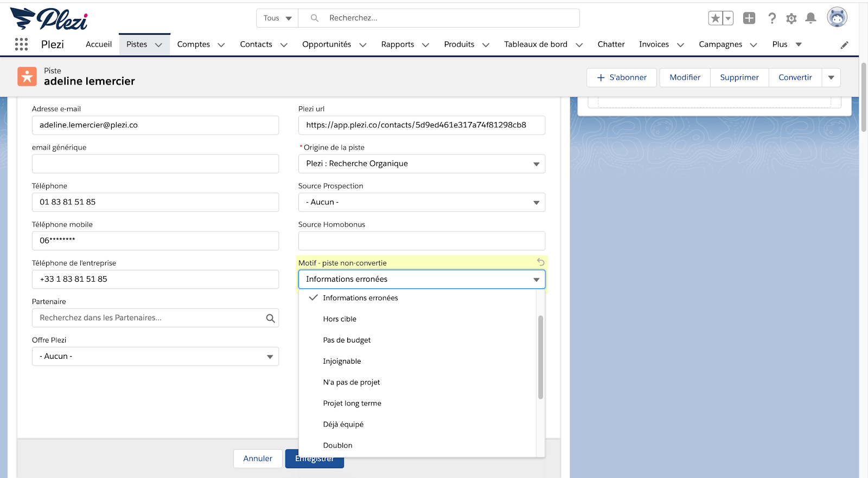This screenshot has height=478, width=868.
Task: Expand the favorites list arrow
Action: tap(729, 18)
